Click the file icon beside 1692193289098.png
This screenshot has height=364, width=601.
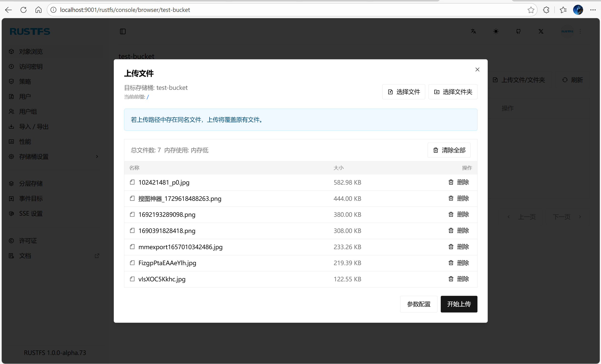click(132, 214)
